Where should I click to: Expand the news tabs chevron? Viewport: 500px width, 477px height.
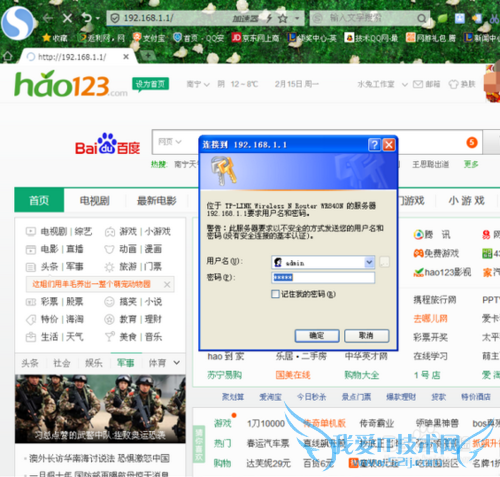(x=177, y=362)
